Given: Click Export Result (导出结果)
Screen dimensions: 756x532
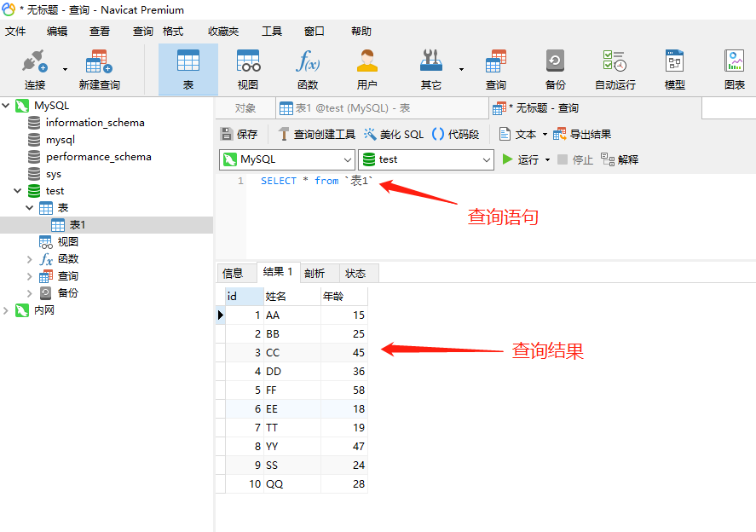Looking at the screenshot, I should coord(582,134).
